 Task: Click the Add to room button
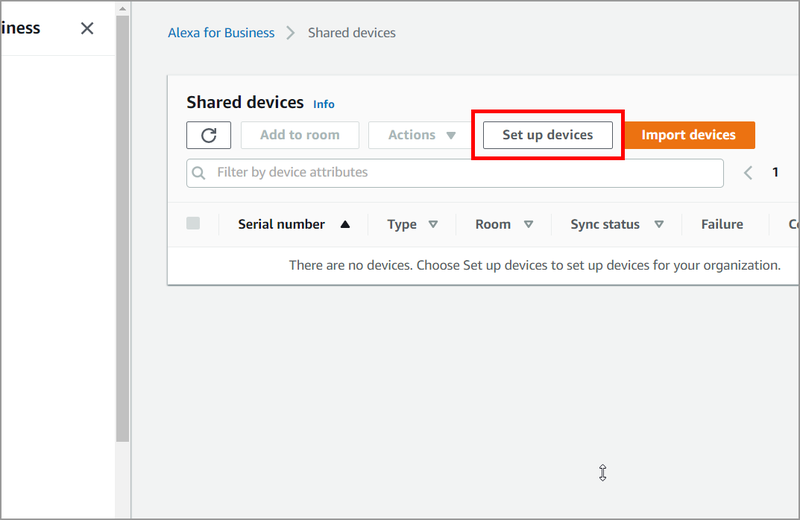pos(299,135)
